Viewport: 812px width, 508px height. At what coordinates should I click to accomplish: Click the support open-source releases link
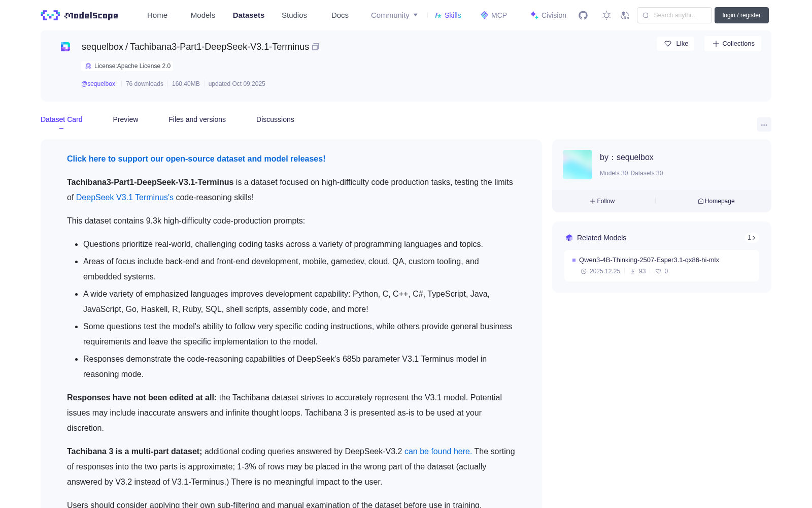coord(196,158)
